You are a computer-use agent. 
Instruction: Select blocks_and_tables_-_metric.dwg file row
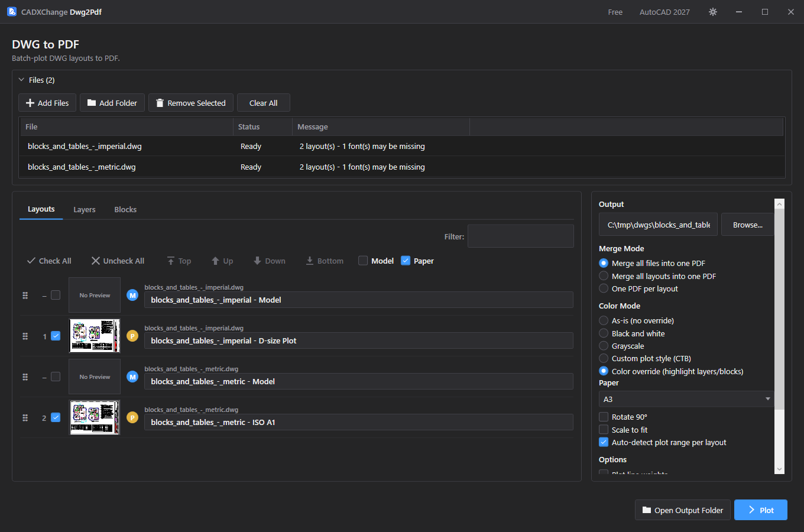point(402,167)
